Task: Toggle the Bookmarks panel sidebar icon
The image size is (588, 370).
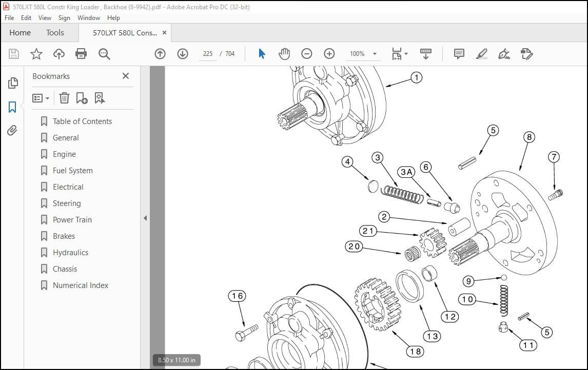Action: (x=12, y=107)
